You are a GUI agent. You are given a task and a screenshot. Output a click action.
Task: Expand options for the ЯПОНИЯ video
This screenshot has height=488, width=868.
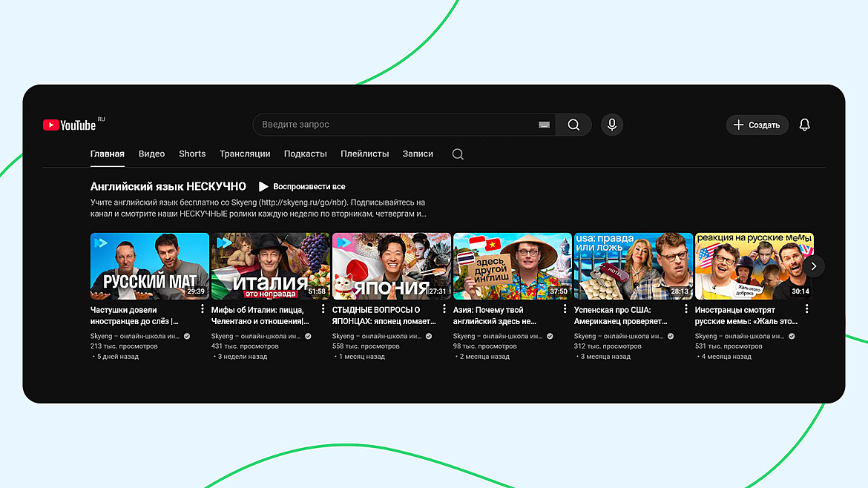[444, 309]
